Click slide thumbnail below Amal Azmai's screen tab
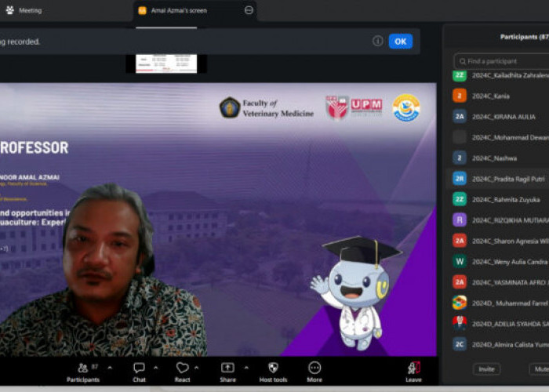Screen dimensions: 549x392 pos(166,64)
